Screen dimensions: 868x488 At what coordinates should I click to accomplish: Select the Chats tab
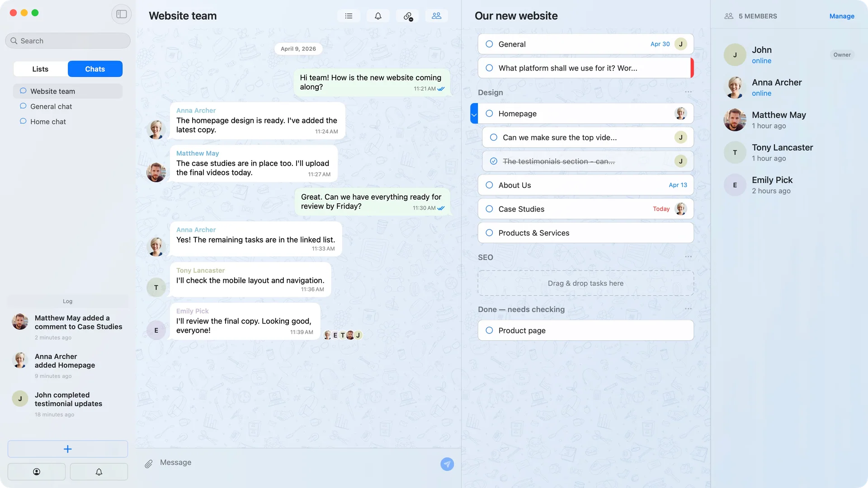95,69
